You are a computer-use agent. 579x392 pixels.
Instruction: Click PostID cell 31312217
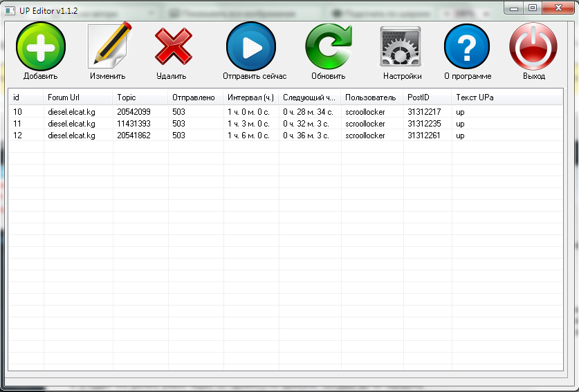[424, 112]
